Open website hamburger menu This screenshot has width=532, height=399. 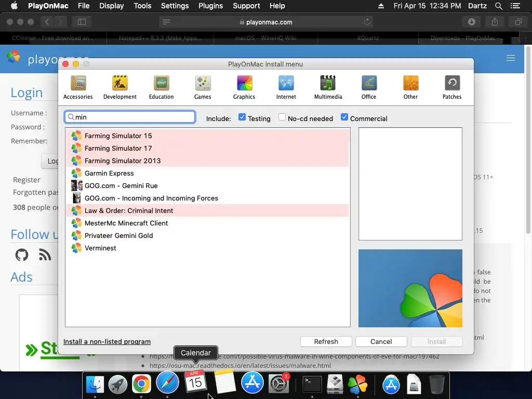[x=511, y=58]
